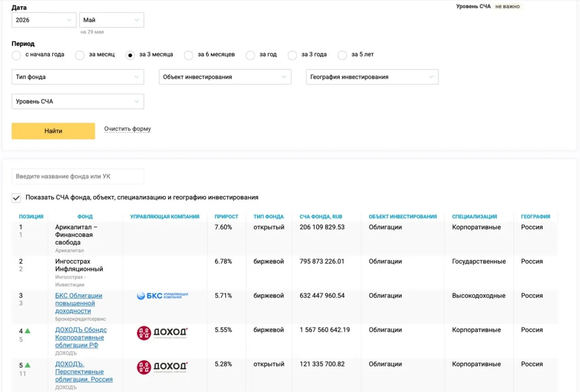580x392 pixels.
Task: Select the 'с начала года' period radio
Action: pyautogui.click(x=16, y=55)
